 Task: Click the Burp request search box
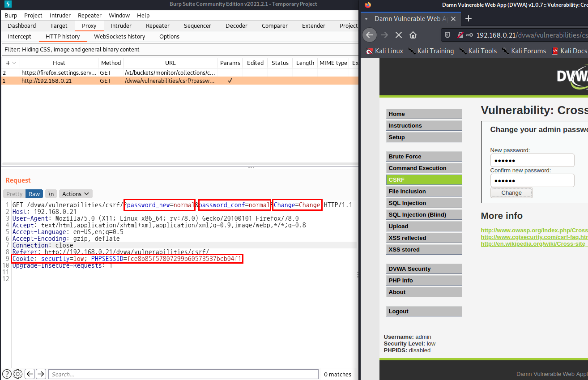[183, 374]
